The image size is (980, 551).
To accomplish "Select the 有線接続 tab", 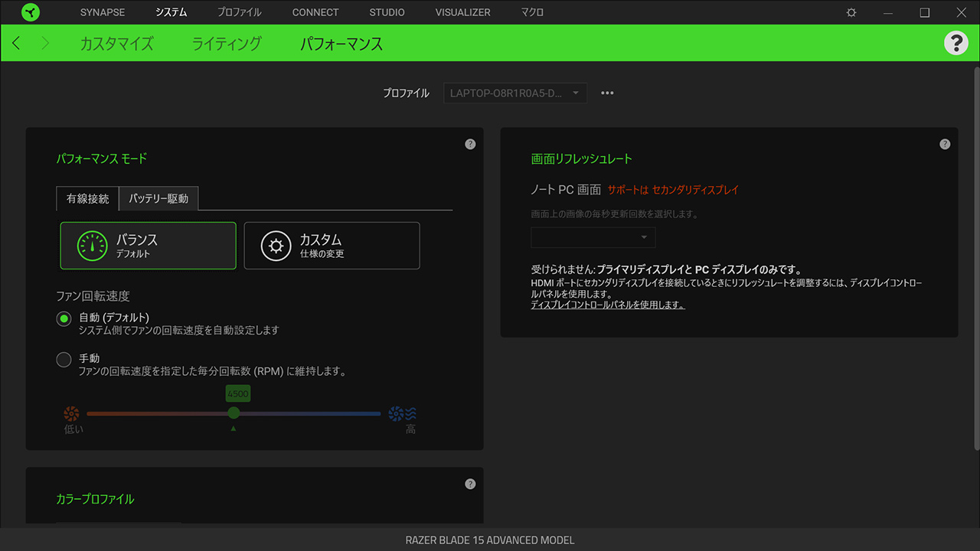I will pyautogui.click(x=87, y=198).
